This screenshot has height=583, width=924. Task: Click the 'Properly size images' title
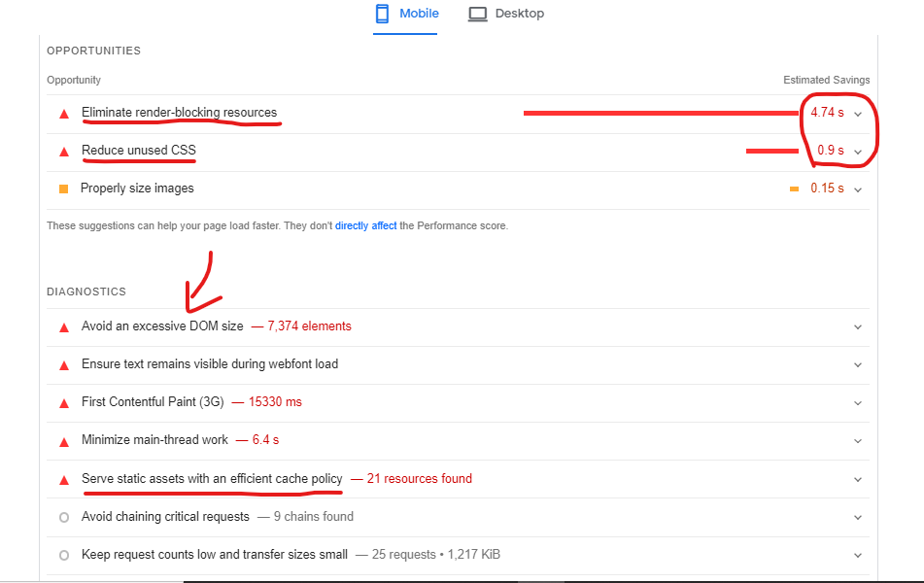pyautogui.click(x=137, y=189)
